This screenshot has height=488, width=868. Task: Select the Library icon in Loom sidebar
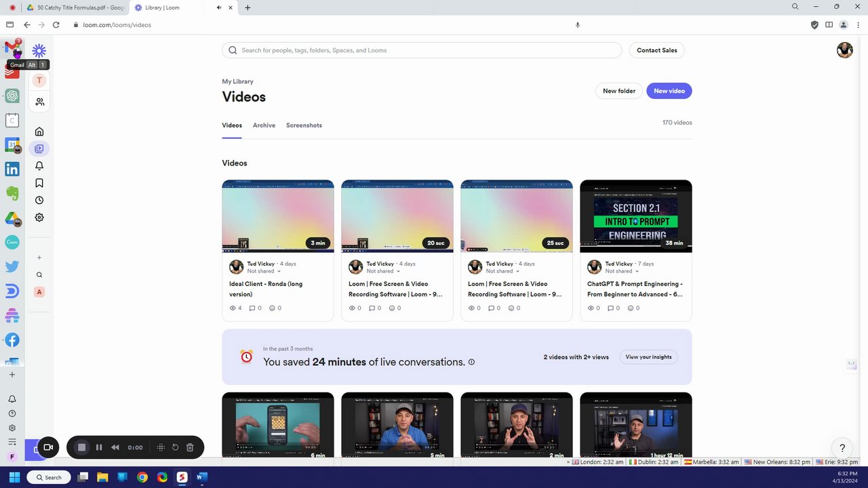(x=39, y=148)
